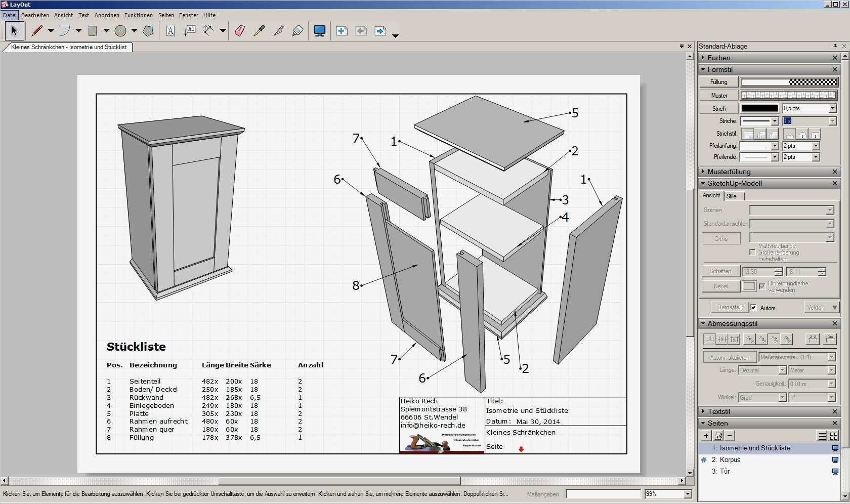This screenshot has width=850, height=504.
Task: Open the 99% zoom level dropdown
Action: point(688,494)
